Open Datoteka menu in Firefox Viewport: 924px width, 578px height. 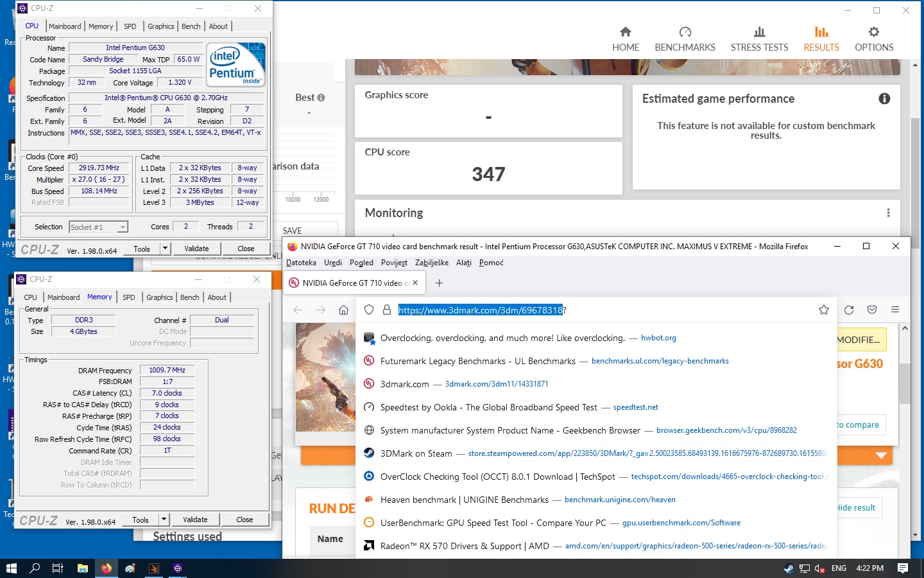(x=301, y=263)
